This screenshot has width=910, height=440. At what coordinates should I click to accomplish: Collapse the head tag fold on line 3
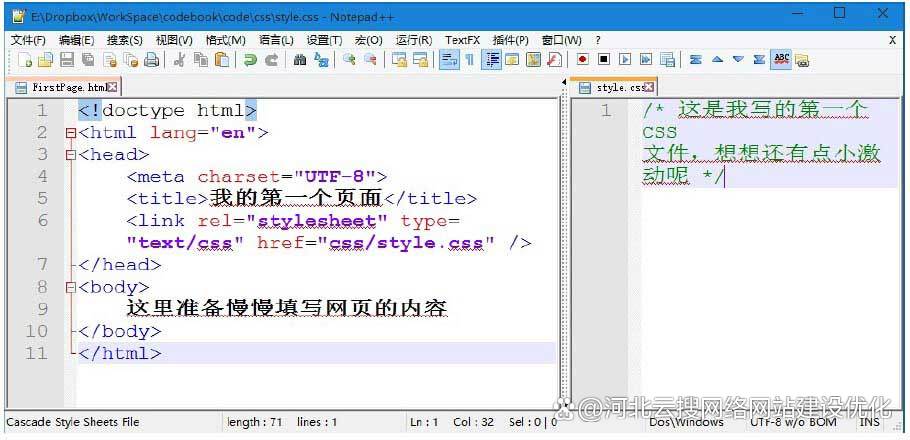[71, 155]
